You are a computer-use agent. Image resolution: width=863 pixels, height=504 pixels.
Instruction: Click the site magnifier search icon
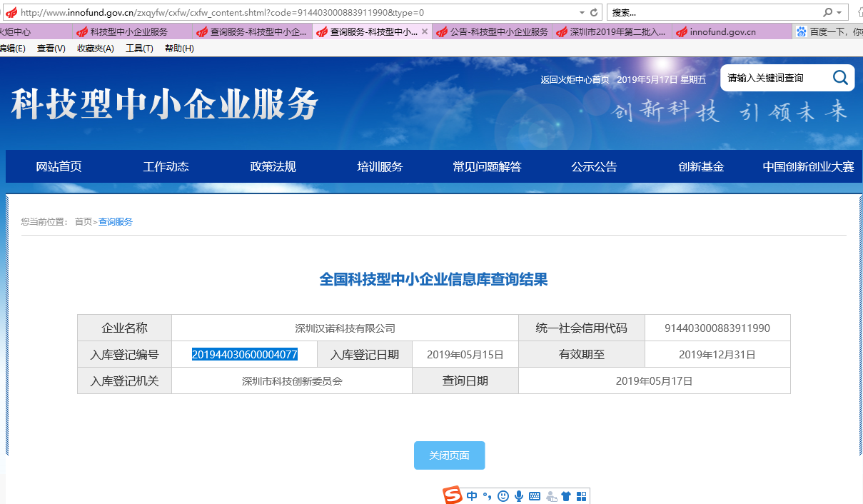(840, 78)
